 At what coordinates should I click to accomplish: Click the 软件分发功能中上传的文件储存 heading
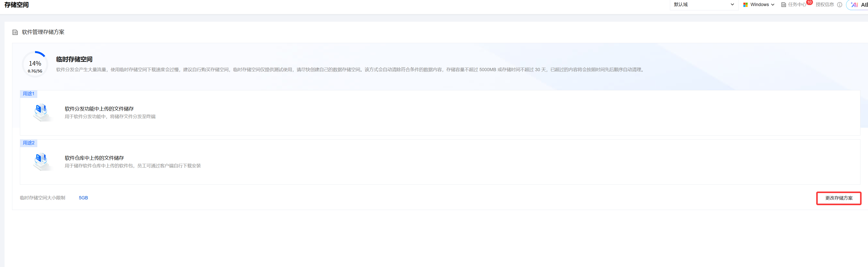(x=99, y=109)
